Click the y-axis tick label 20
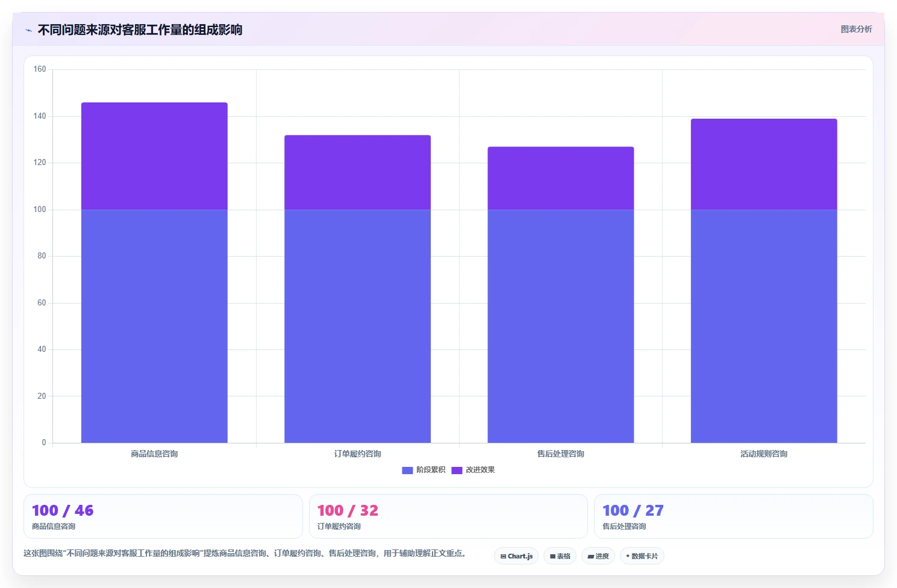Image resolution: width=897 pixels, height=588 pixels. pos(42,396)
